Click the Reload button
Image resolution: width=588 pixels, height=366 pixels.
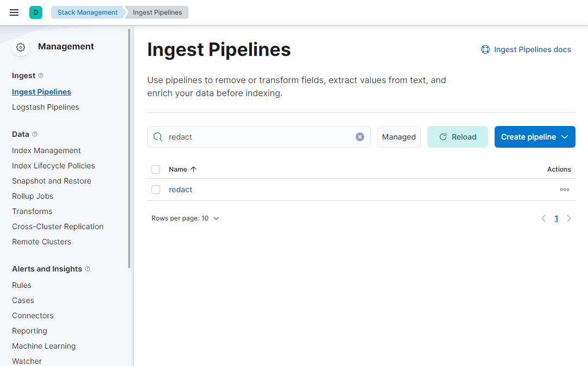pos(458,137)
